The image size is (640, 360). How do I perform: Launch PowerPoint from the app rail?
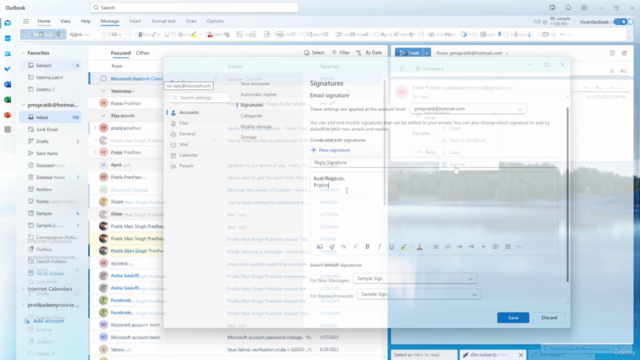[x=7, y=115]
